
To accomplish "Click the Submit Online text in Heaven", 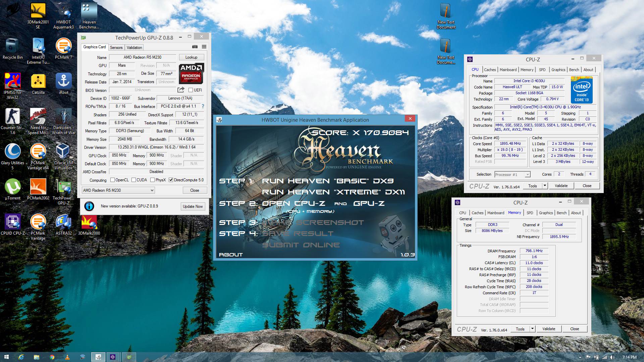I will [301, 245].
